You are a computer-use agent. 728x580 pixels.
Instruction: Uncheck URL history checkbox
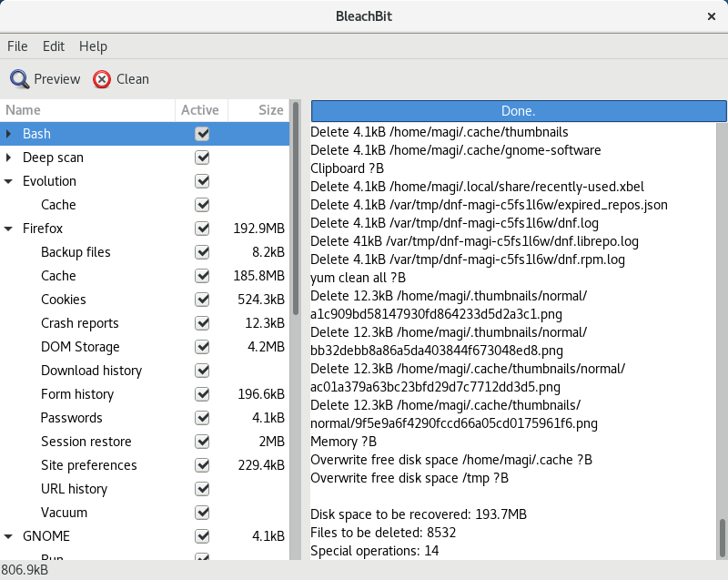tap(202, 489)
